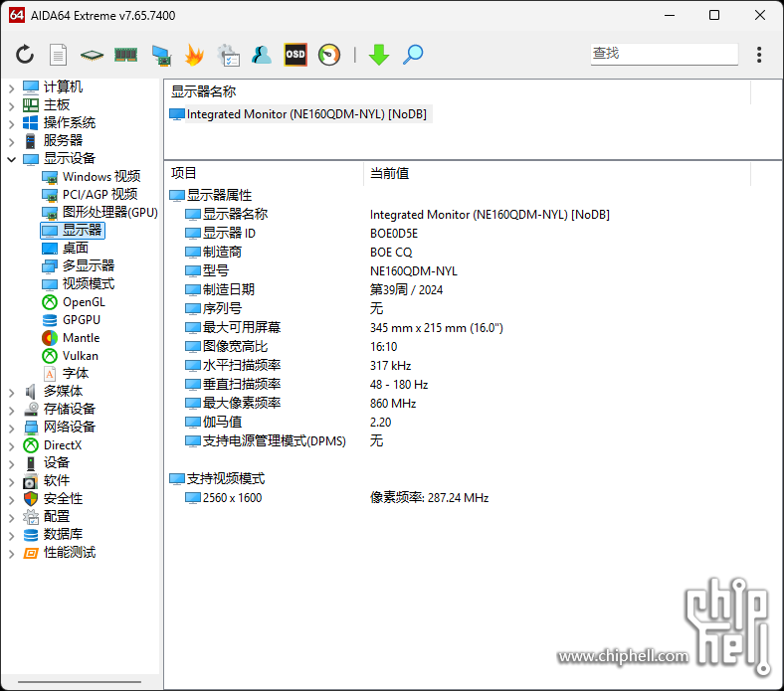This screenshot has width=784, height=691.
Task: Open the 多显示器 tree item
Action: click(88, 265)
